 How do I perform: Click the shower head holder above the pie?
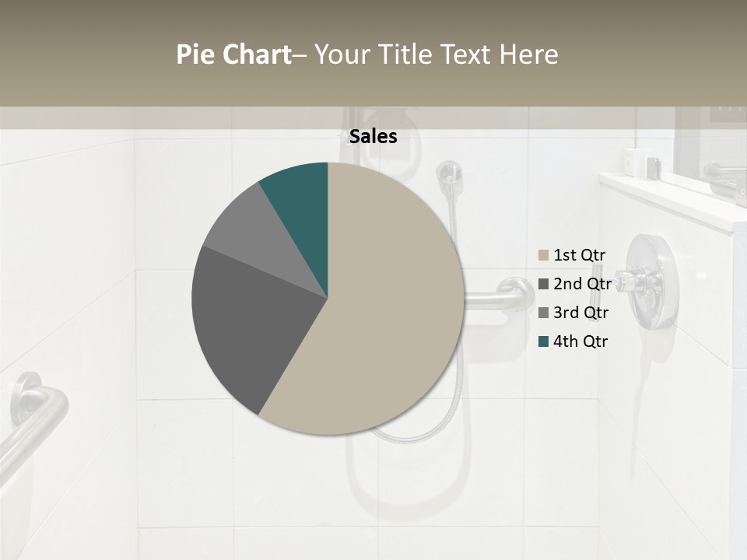[448, 174]
